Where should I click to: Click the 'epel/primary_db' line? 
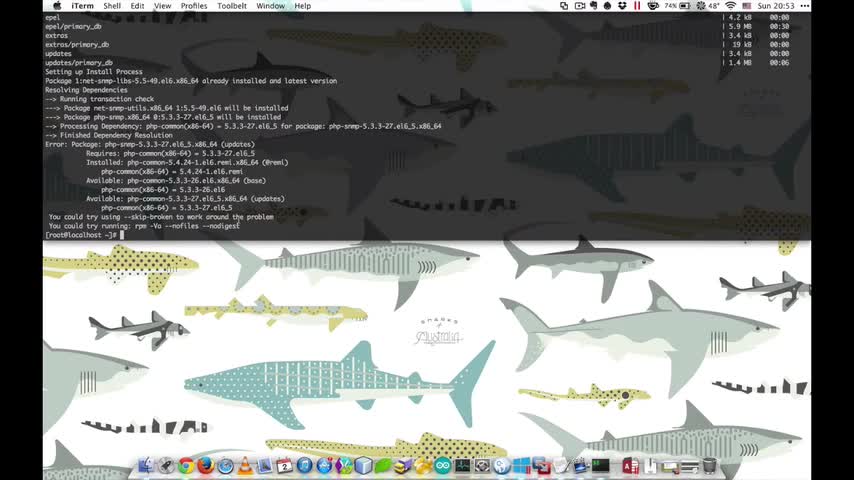coord(73,26)
